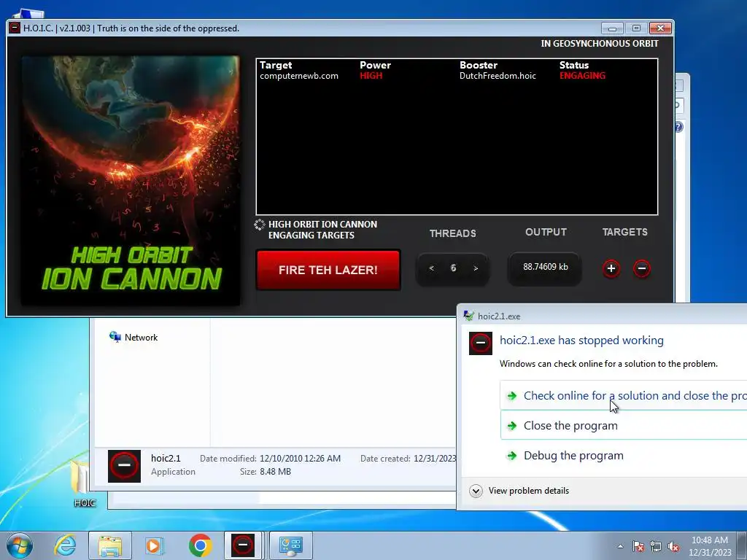Viewport: 747px width, 560px height.
Task: Click the help icon in the background window
Action: (x=678, y=127)
